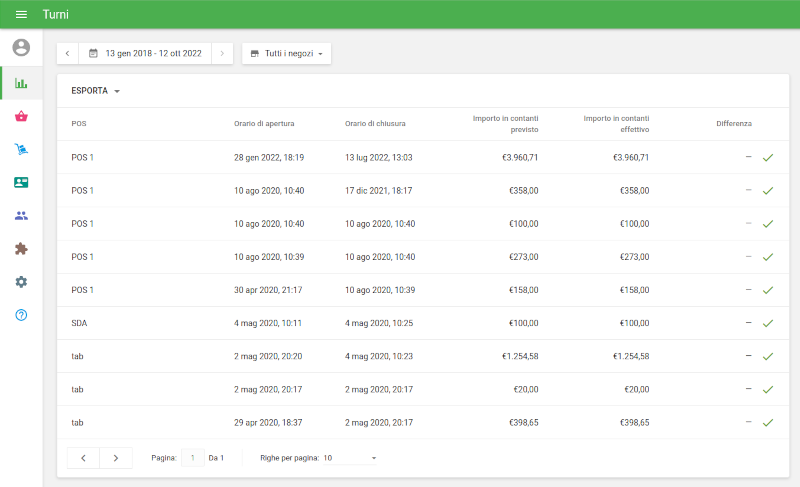Open the help question mark icon

click(x=21, y=315)
